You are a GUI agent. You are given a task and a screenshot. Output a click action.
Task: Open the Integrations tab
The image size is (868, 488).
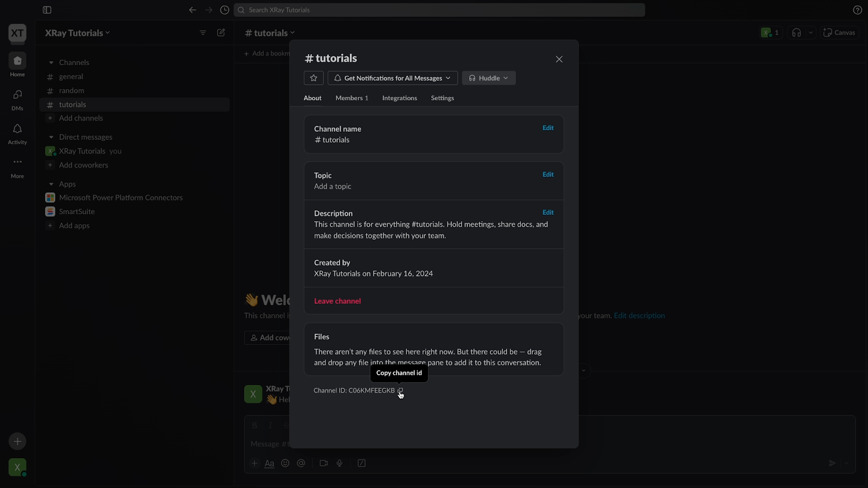tap(400, 98)
